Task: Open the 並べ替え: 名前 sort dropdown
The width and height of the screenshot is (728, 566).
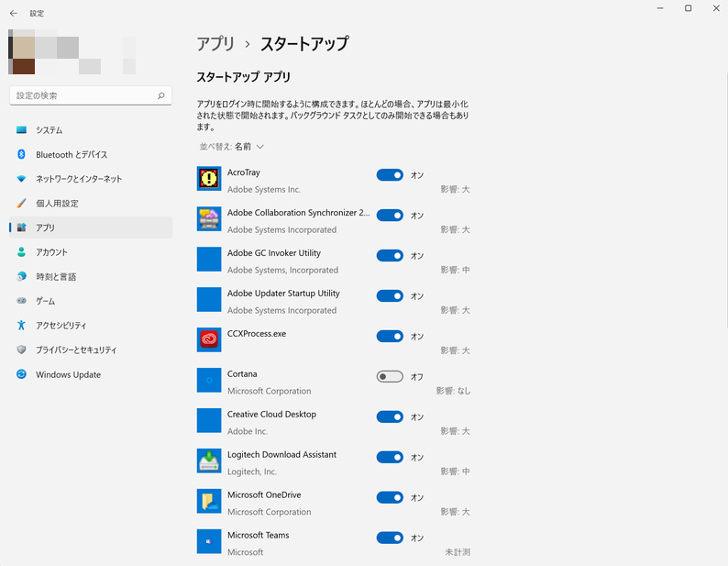Action: coord(232,147)
